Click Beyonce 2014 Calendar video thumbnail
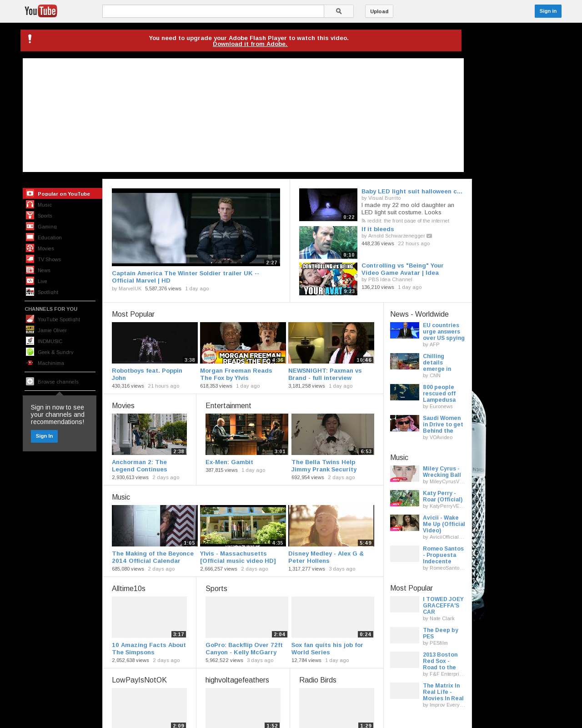Screen dimensions: 582x728 [155, 526]
